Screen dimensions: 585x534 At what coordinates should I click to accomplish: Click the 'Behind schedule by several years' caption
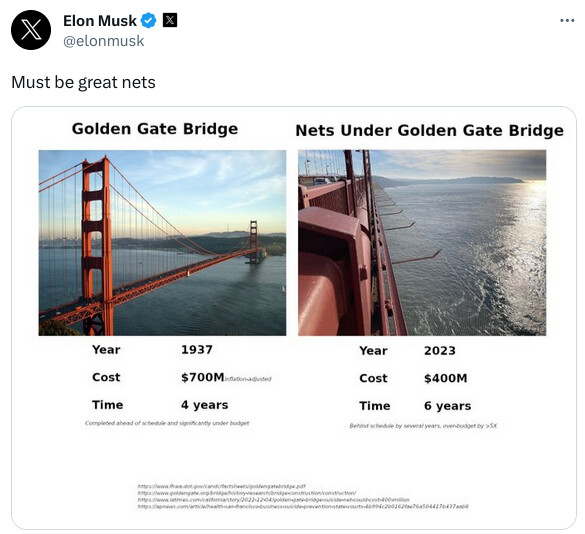point(423,426)
